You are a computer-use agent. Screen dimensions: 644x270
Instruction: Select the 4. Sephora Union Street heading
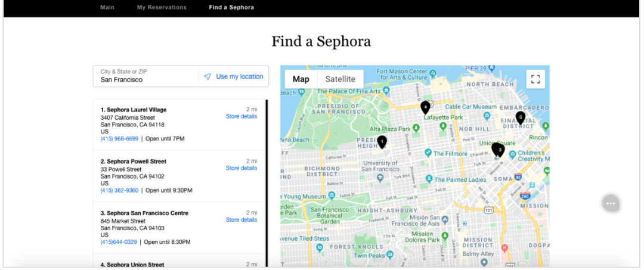(132, 265)
